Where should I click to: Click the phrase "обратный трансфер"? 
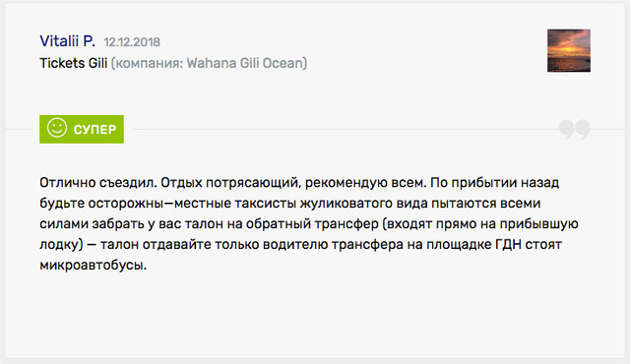(x=312, y=224)
